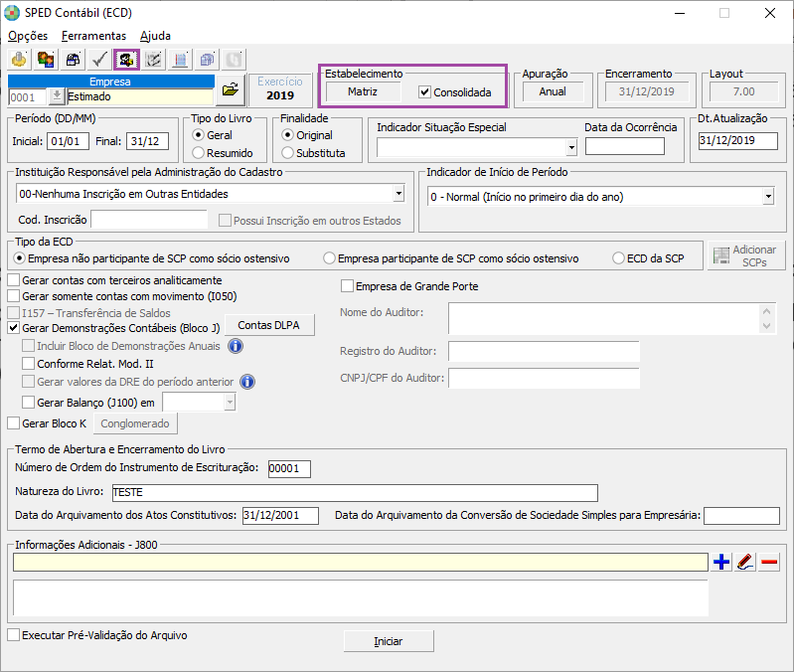The image size is (794, 672).
Task: Click the Informações Adicionais list area below
Action: [361, 598]
